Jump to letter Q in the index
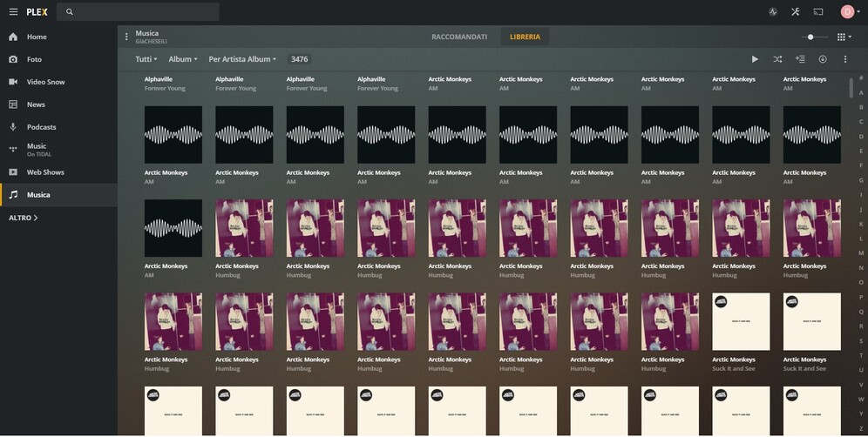The image size is (868, 437). click(x=861, y=312)
